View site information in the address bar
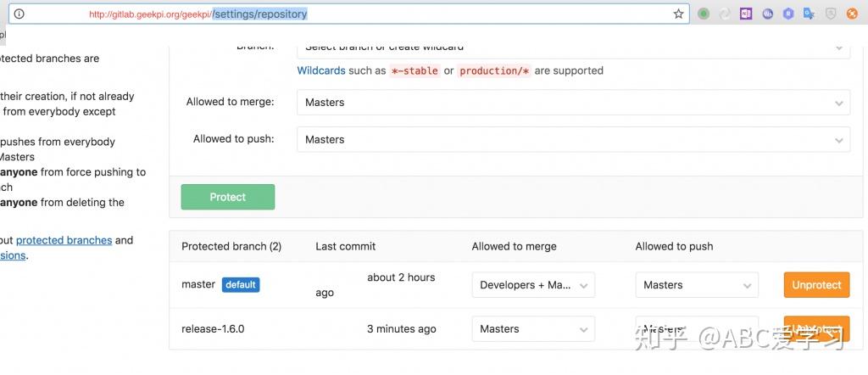Screen dimensions: 868x375 pyautogui.click(x=19, y=14)
